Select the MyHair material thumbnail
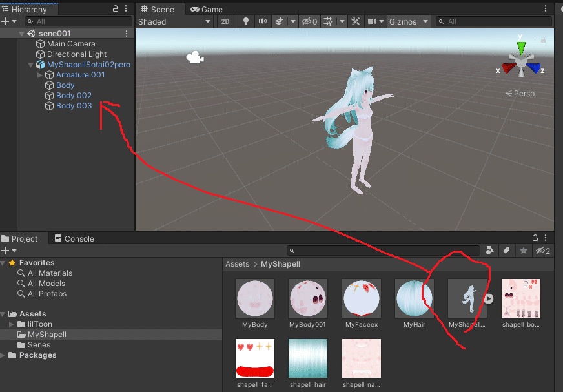 point(415,298)
